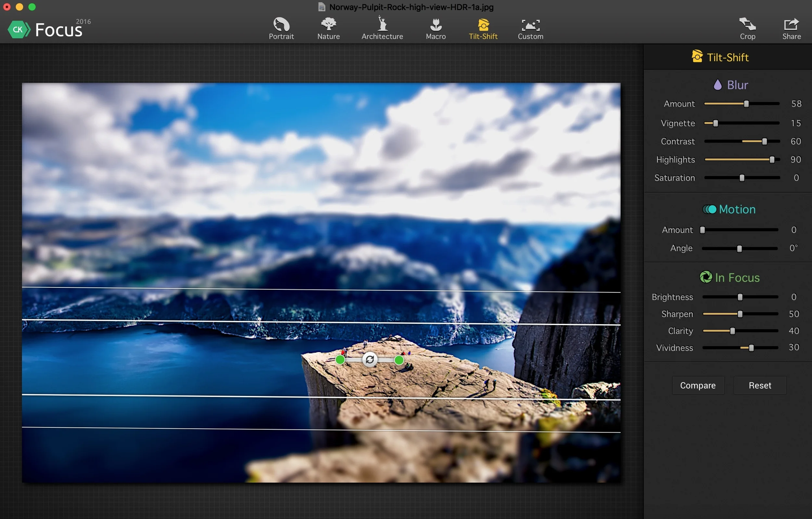
Task: Select the Architecture mode icon
Action: point(382,24)
